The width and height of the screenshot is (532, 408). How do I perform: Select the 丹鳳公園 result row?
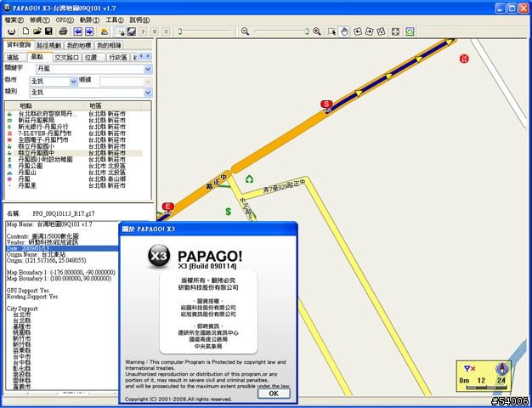(74, 166)
